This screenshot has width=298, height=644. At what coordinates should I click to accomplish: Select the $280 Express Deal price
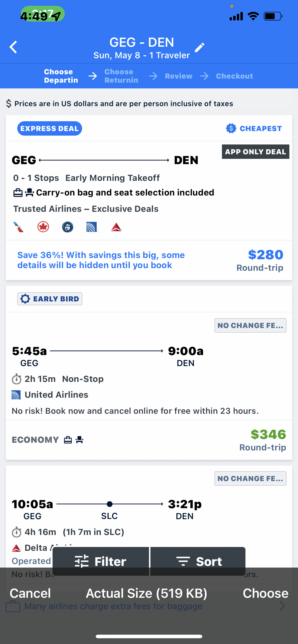[x=265, y=255]
